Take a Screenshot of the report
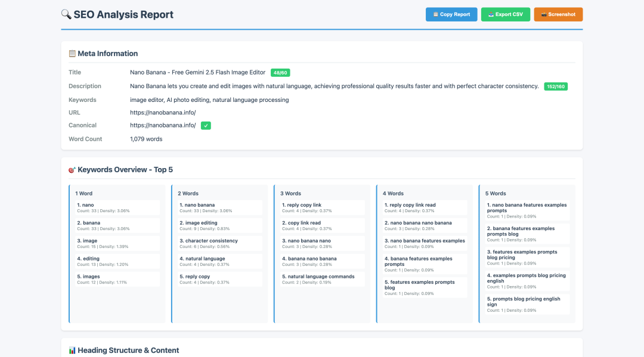 tap(558, 14)
